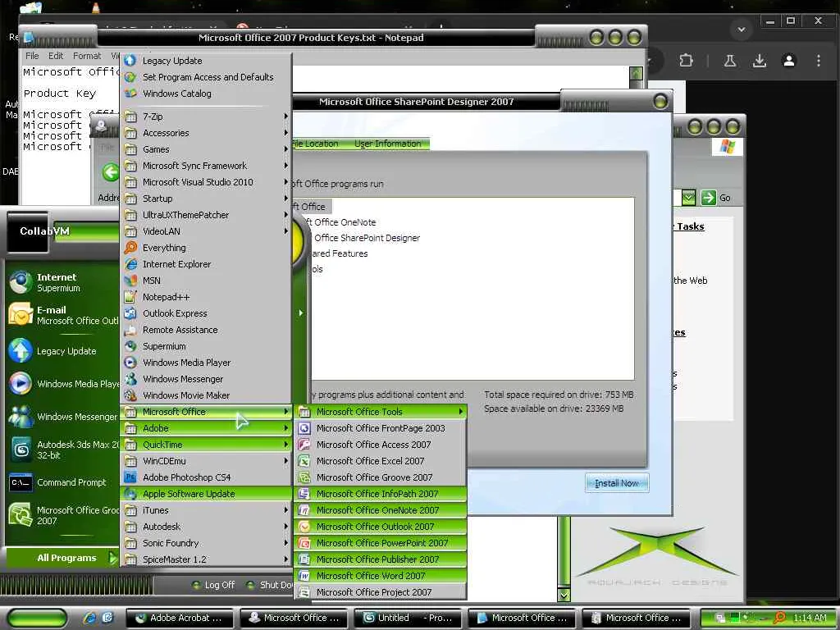Open the address dropdown beside Go button
Viewport: 840px width, 630px height.
(689, 198)
